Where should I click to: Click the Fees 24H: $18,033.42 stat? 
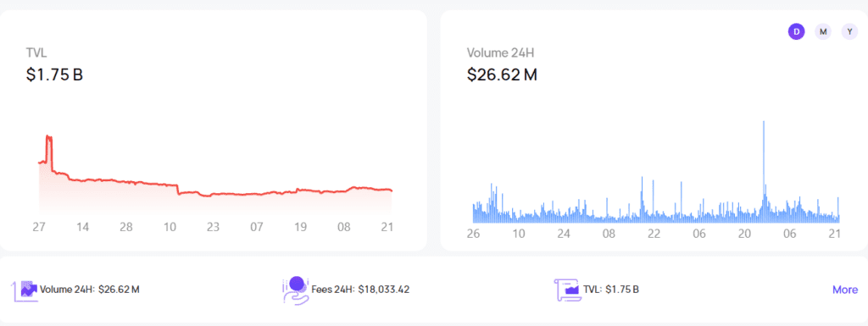click(x=360, y=290)
